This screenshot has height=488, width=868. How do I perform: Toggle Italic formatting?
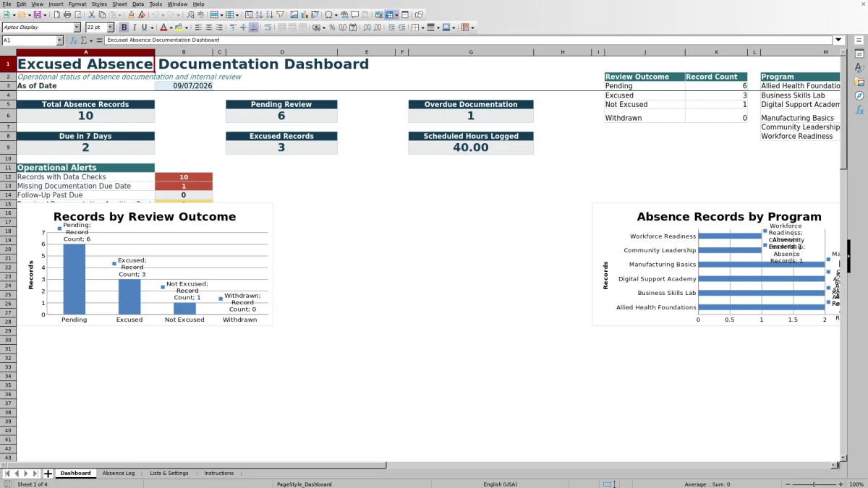coord(135,27)
